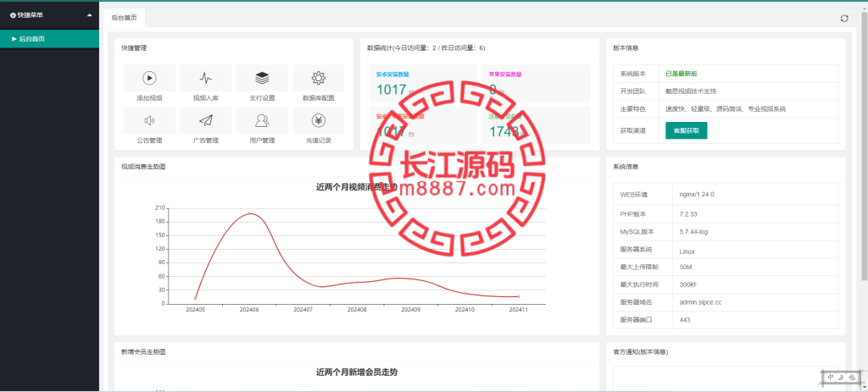This screenshot has width=868, height=392.
Task: Click the 快捷管理 panel heading
Action: pos(134,48)
